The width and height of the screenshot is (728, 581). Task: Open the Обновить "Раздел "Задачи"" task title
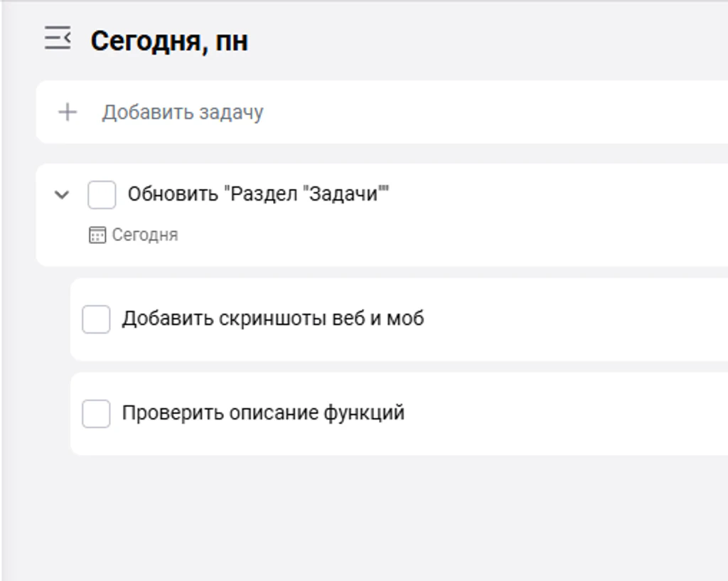coord(258,194)
